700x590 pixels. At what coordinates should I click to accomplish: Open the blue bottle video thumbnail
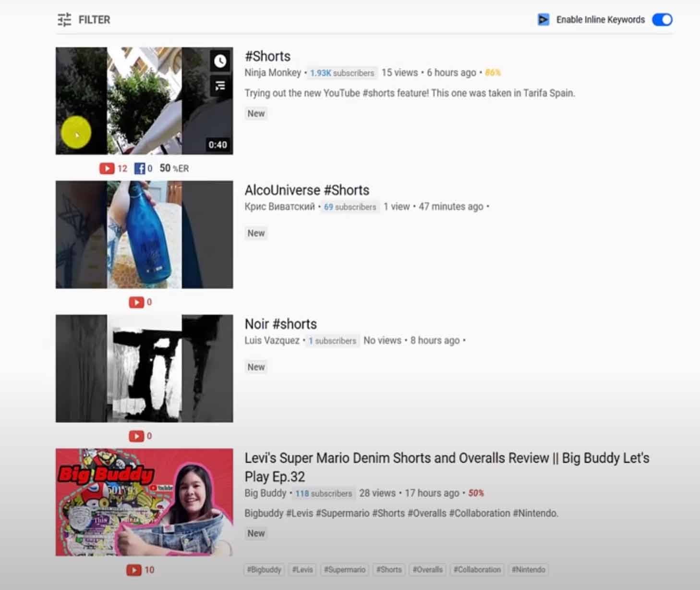pyautogui.click(x=144, y=234)
